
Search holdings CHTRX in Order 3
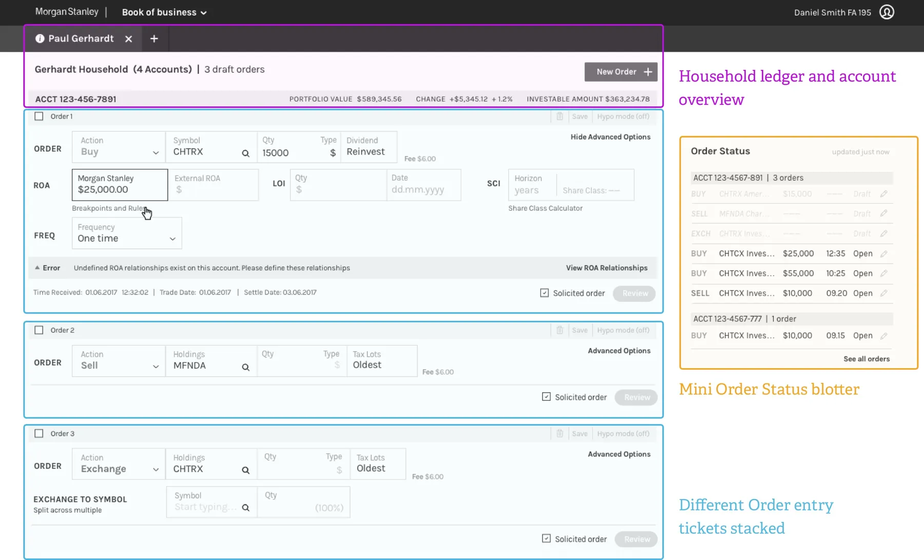[245, 470]
